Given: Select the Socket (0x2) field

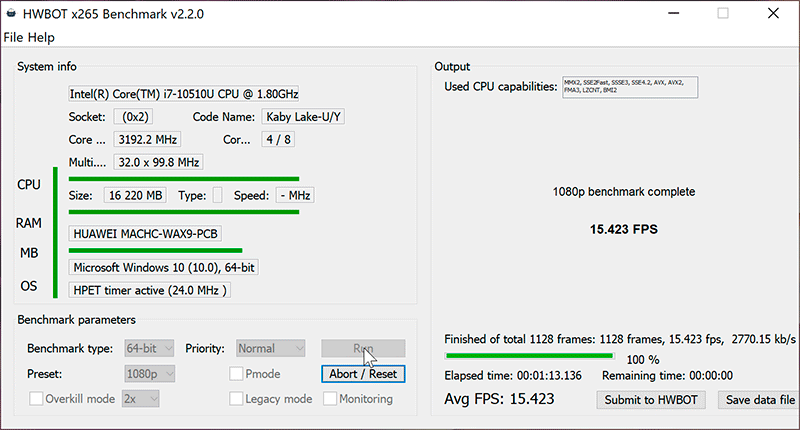Looking at the screenshot, I should [x=133, y=117].
